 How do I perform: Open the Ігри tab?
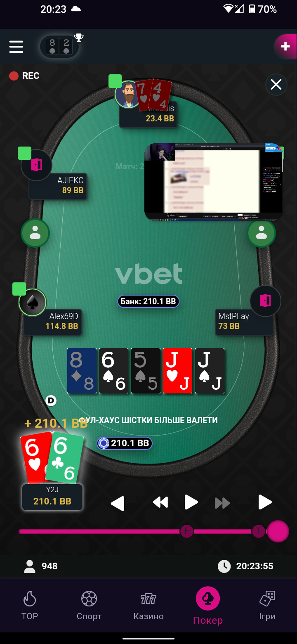267,606
